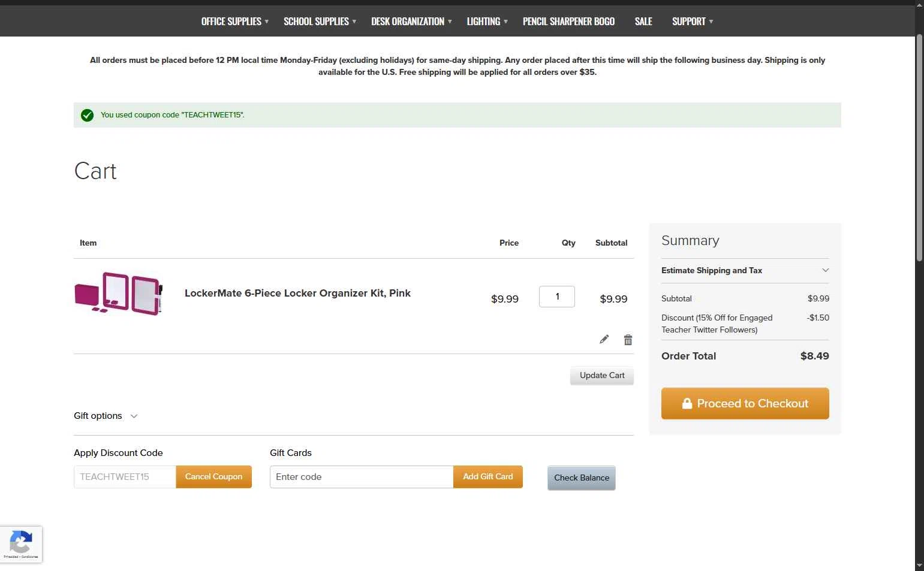
Task: Expand the Gift options section
Action: click(106, 416)
